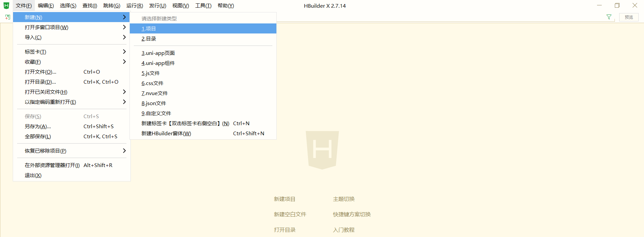Viewport: 644px width, 237px height.
Task: Open the 工具(T) menu
Action: [203, 6]
